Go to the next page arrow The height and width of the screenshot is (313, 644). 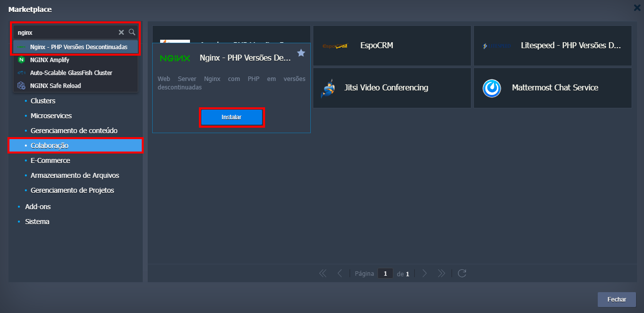(x=425, y=273)
